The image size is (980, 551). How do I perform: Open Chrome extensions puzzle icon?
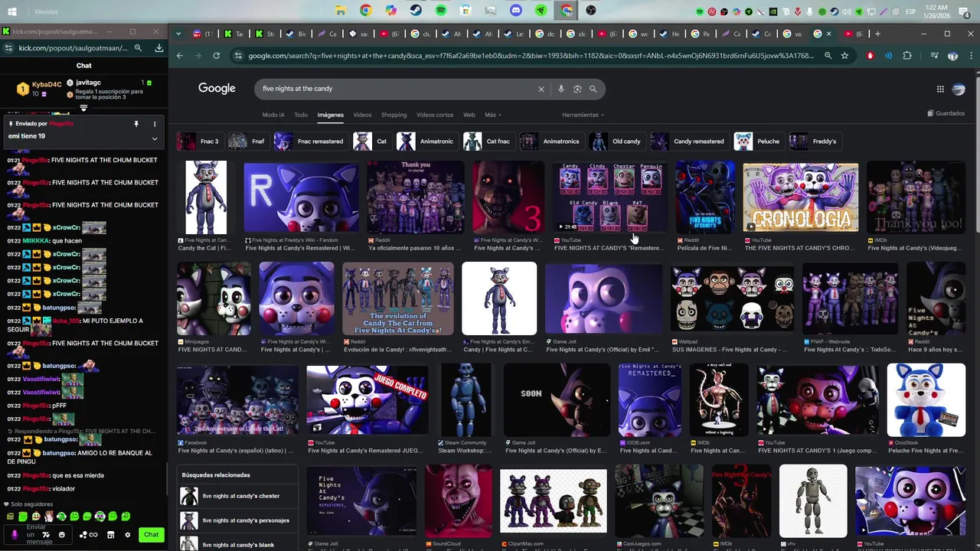point(907,56)
